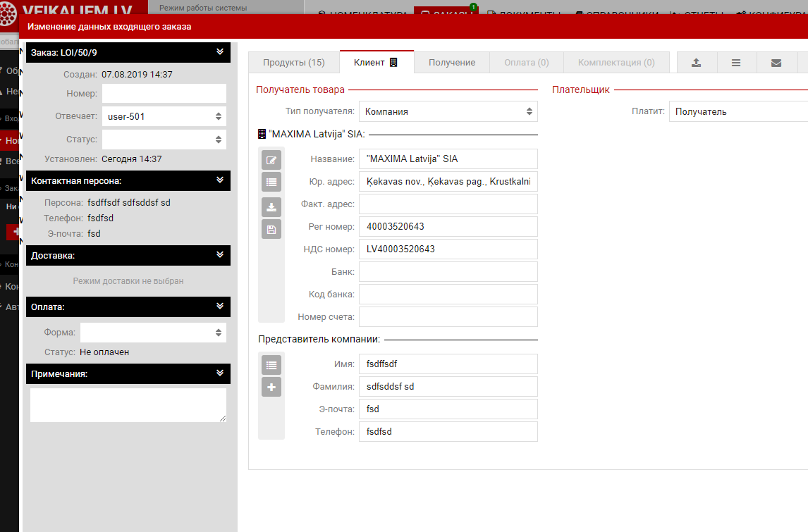Screen dimensions: 808x532
Task: Click the Факт. адрес input field
Action: (448, 204)
